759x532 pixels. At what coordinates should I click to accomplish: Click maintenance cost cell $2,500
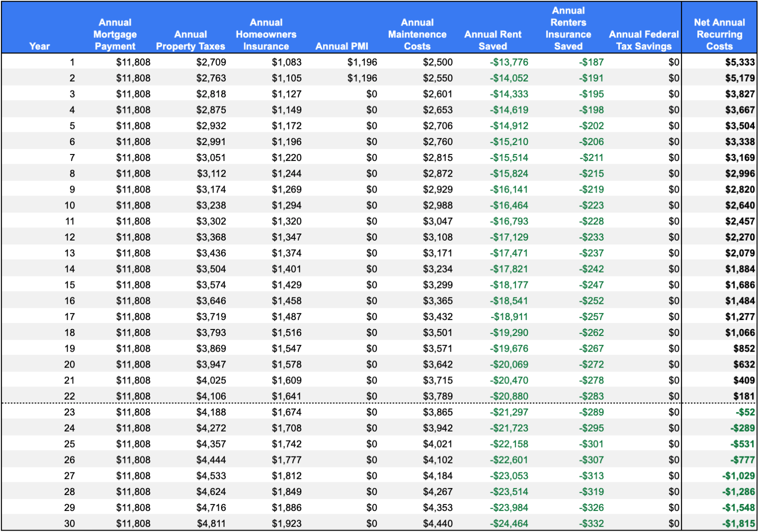pyautogui.click(x=438, y=62)
